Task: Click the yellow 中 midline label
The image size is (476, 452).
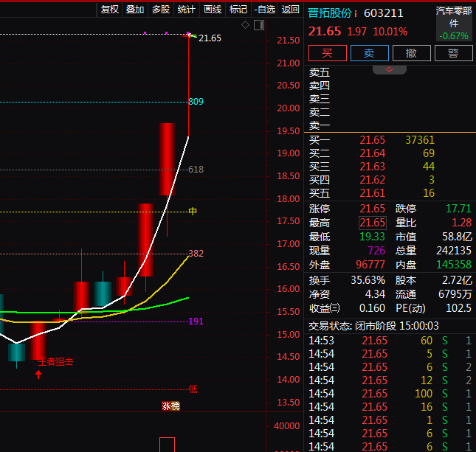Action: click(x=193, y=211)
